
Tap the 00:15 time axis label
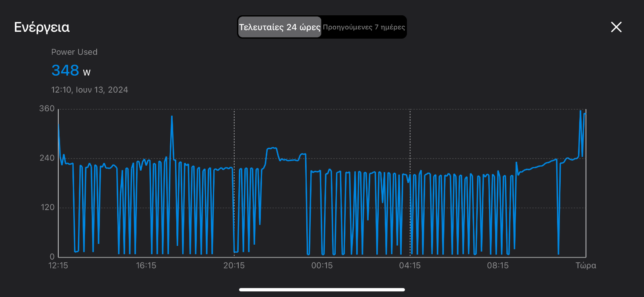[322, 265]
